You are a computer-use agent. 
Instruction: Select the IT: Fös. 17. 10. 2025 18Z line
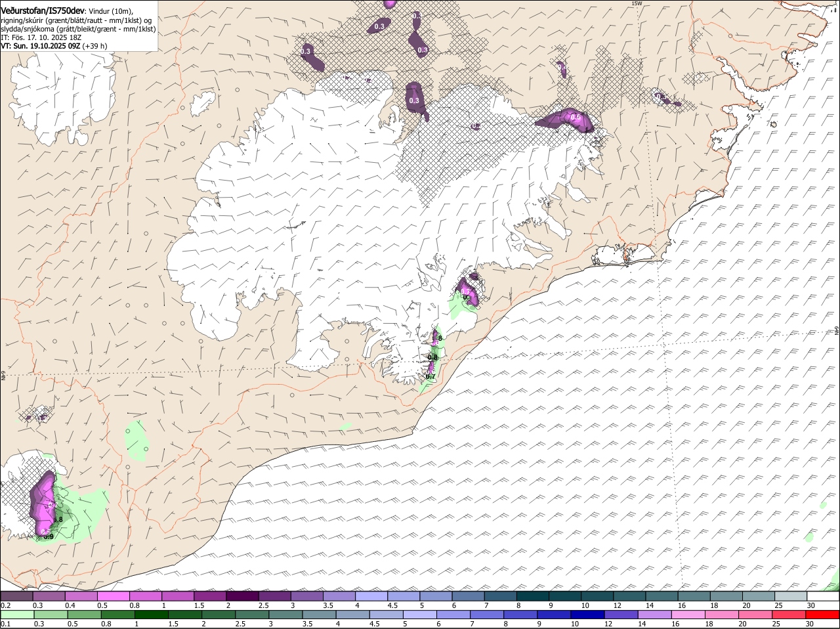pos(41,37)
